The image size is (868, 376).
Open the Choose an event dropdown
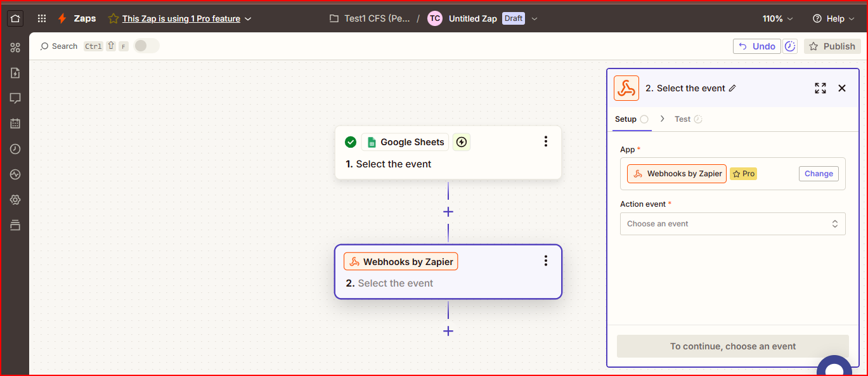coord(732,224)
